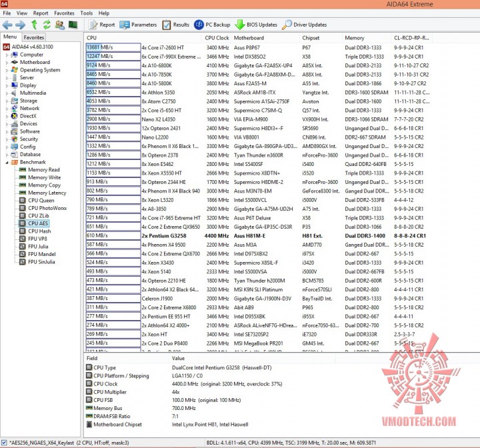Expand the Display tree node
This screenshot has height=448, width=480.
tap(7, 85)
